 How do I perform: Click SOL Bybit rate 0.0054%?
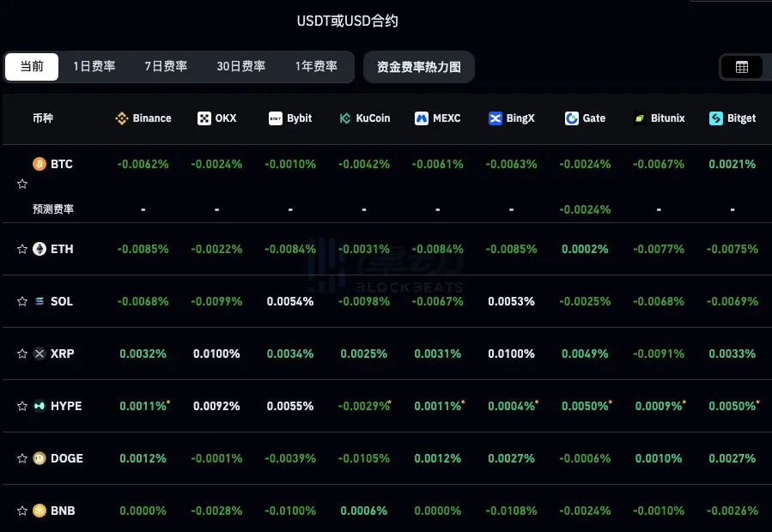click(x=290, y=301)
